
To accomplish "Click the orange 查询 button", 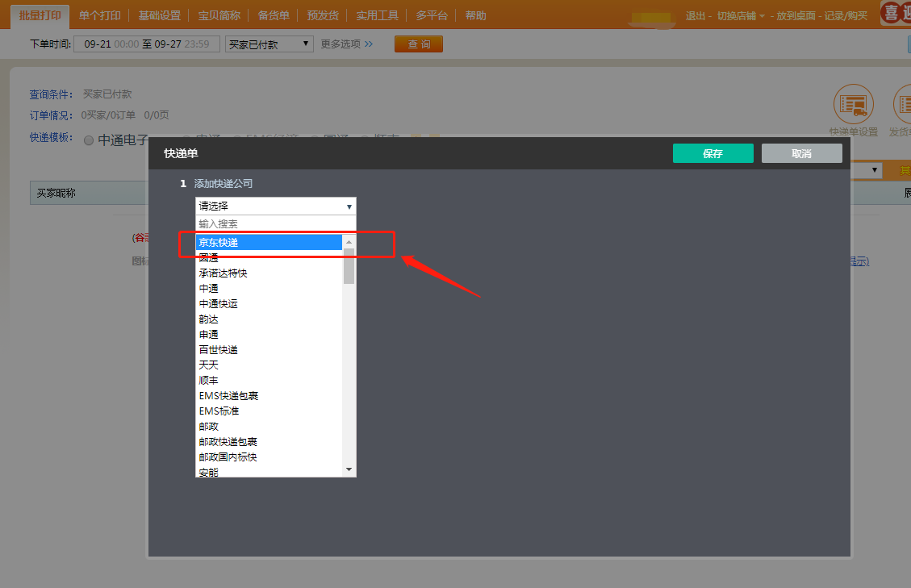I will (418, 44).
